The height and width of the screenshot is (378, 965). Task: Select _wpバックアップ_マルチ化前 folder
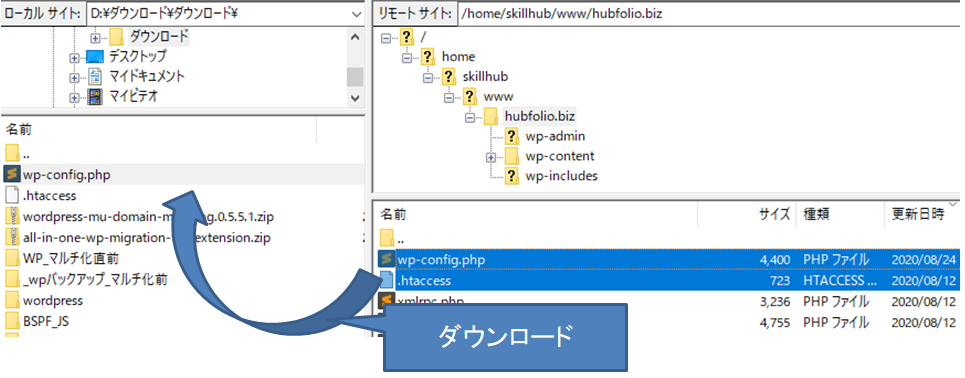click(x=182, y=280)
